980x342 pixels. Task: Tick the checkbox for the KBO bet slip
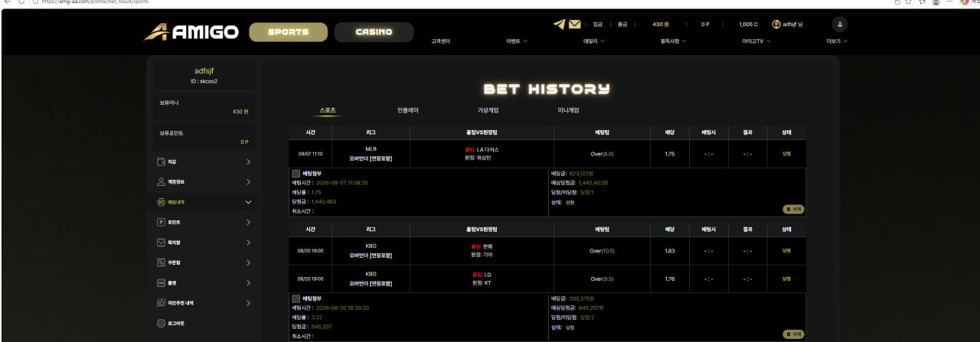(x=296, y=298)
